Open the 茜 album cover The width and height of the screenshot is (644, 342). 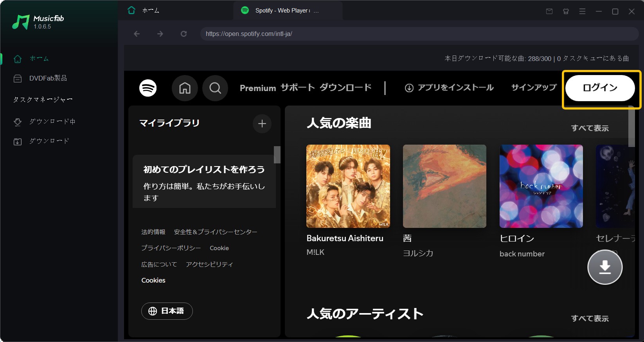tap(444, 186)
